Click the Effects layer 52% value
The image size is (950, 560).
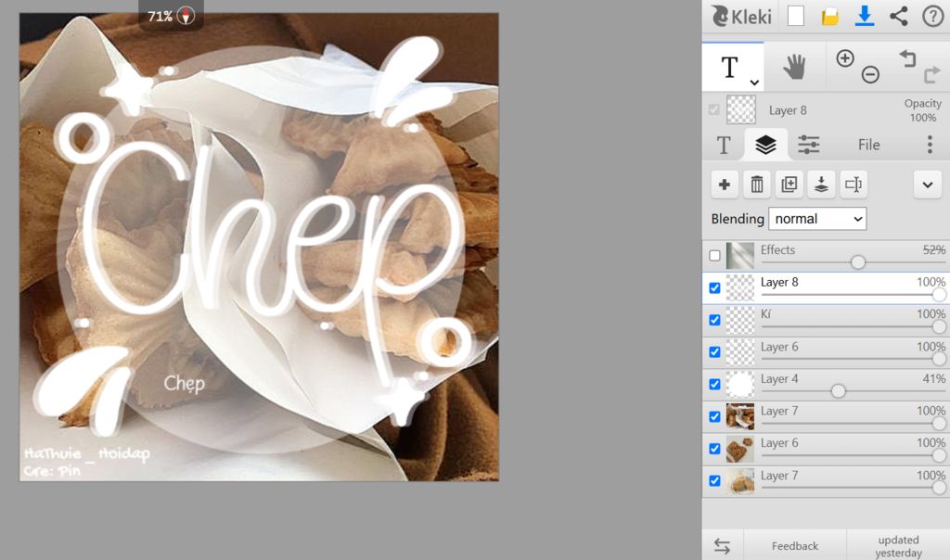click(933, 250)
